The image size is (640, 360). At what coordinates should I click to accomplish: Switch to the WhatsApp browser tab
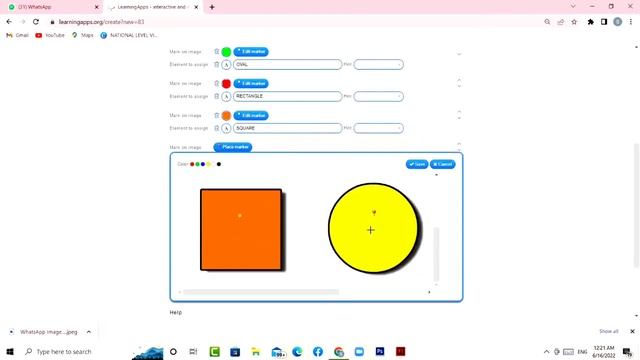(53, 7)
